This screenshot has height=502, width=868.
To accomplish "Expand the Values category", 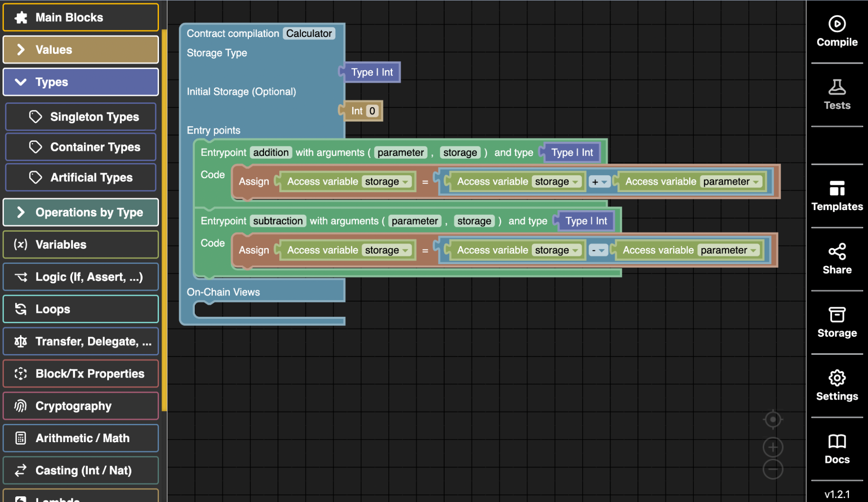I will coord(81,50).
